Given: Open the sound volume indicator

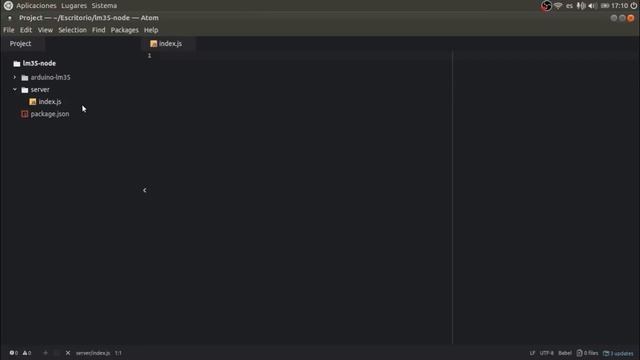Looking at the screenshot, I should (x=593, y=6).
